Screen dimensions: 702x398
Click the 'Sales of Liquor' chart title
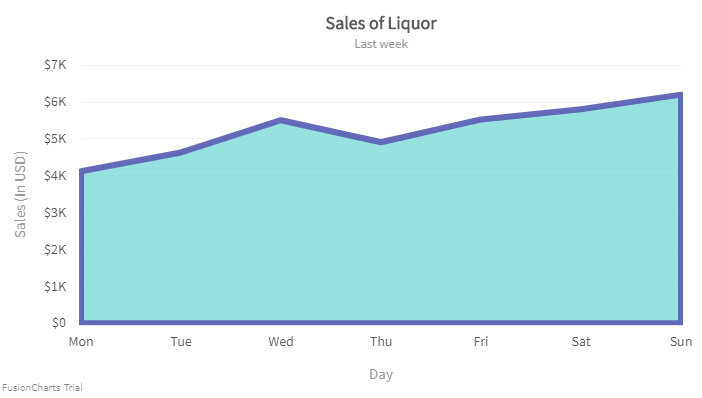tap(381, 23)
